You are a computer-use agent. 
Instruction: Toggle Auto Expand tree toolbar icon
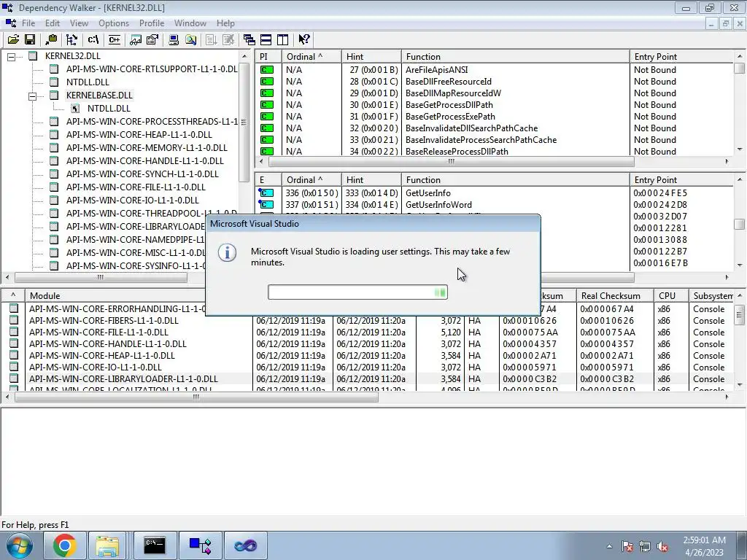[x=72, y=39]
